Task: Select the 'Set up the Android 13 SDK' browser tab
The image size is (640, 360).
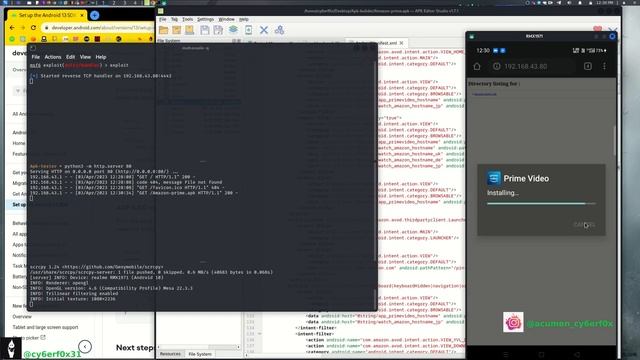Action: (x=47, y=15)
